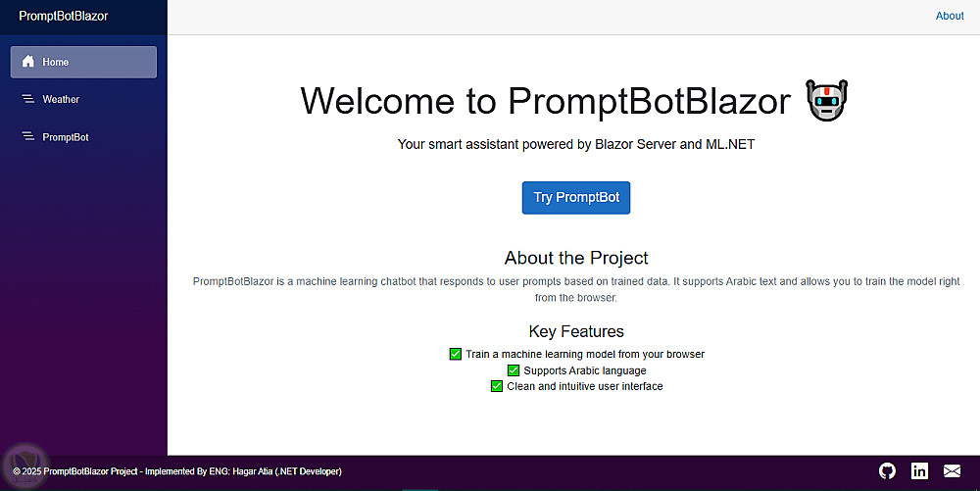This screenshot has width=980, height=491.
Task: Click the robot face emoji in heading
Action: click(x=827, y=101)
